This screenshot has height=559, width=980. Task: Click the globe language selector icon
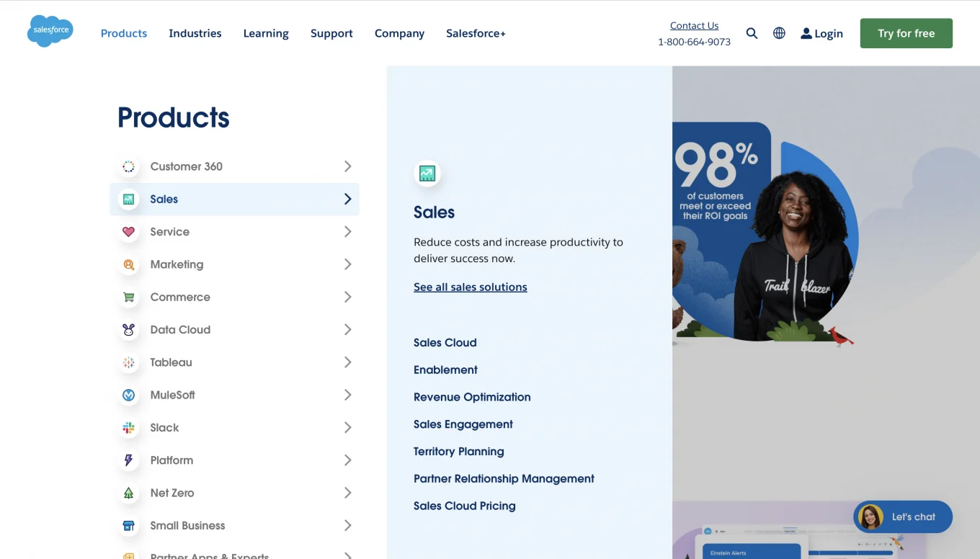point(779,33)
